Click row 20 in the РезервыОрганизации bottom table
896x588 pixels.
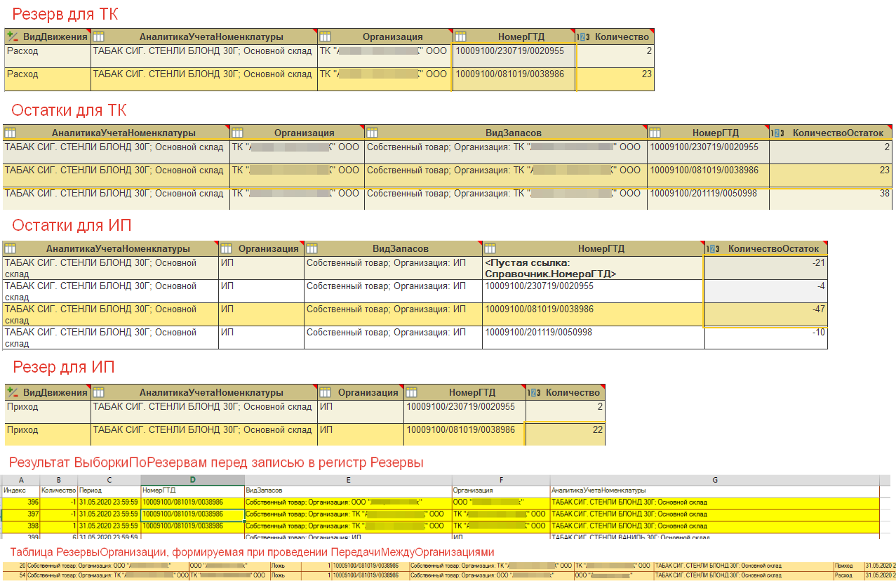pyautogui.click(x=448, y=565)
